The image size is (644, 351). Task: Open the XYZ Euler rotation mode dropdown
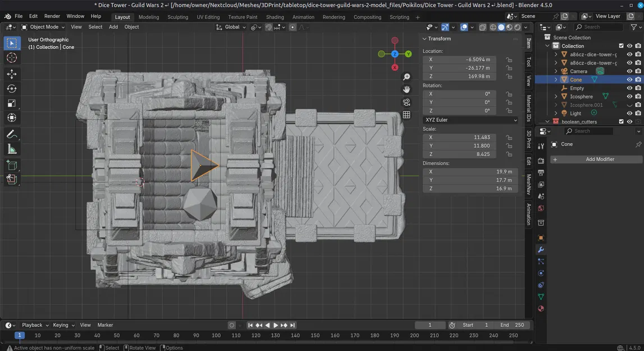point(471,120)
